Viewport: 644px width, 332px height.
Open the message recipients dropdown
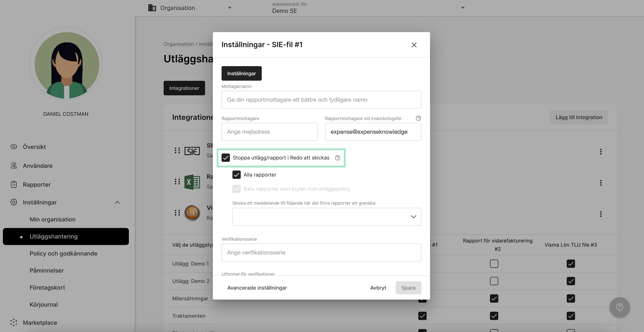pyautogui.click(x=327, y=217)
